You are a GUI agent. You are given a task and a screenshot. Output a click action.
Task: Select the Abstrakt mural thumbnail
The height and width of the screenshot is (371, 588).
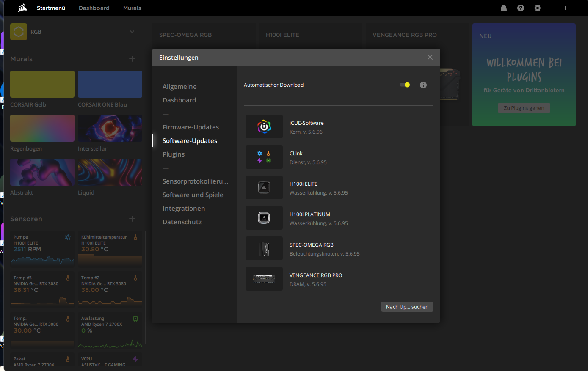pos(42,172)
